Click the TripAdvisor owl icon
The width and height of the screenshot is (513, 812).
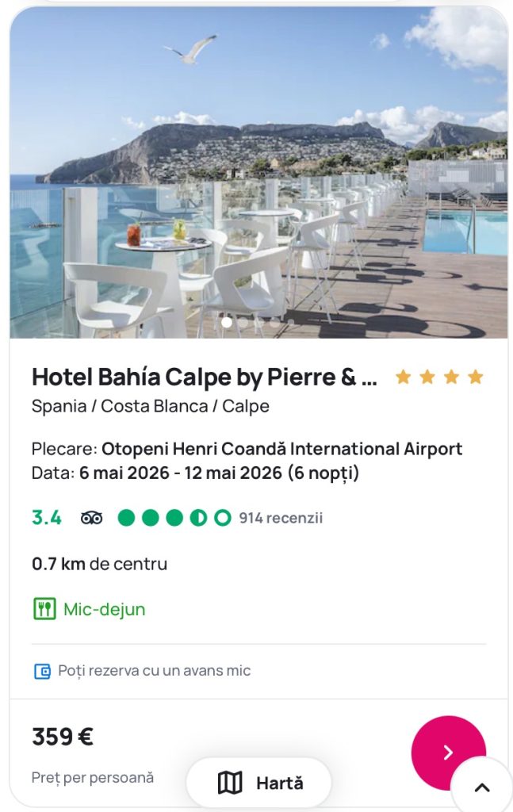coord(92,518)
